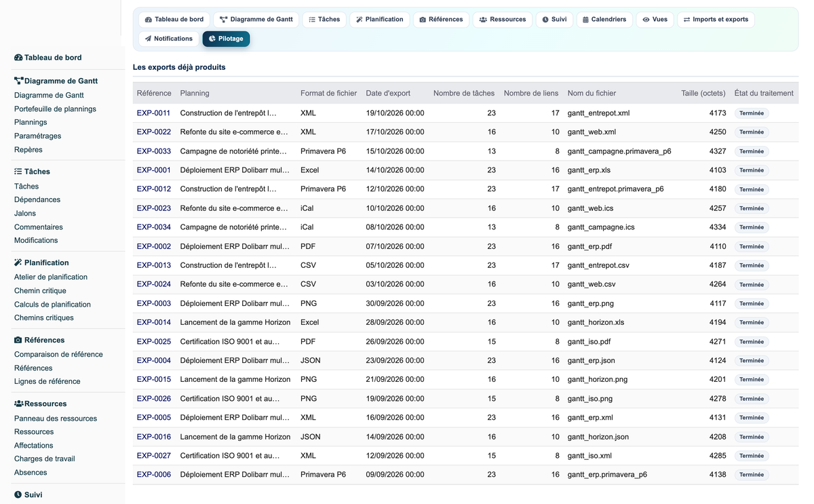Click the Pilotage pie chart icon

pos(212,39)
